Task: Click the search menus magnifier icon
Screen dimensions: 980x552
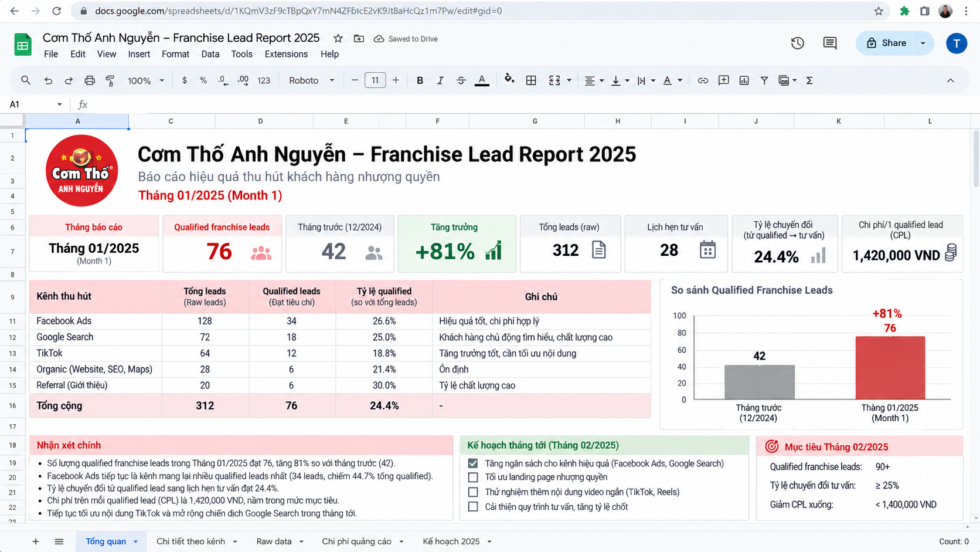Action: pos(25,80)
